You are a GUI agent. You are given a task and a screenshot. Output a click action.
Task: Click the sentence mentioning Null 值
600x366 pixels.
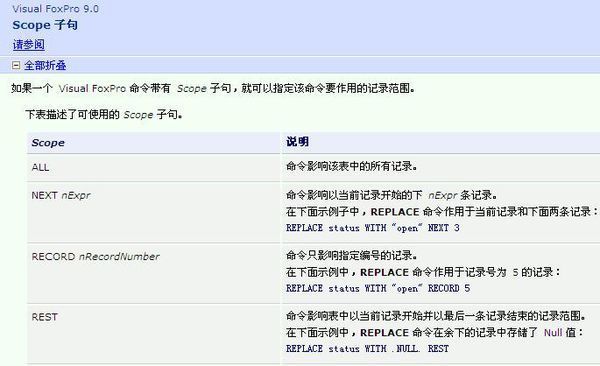435,332
